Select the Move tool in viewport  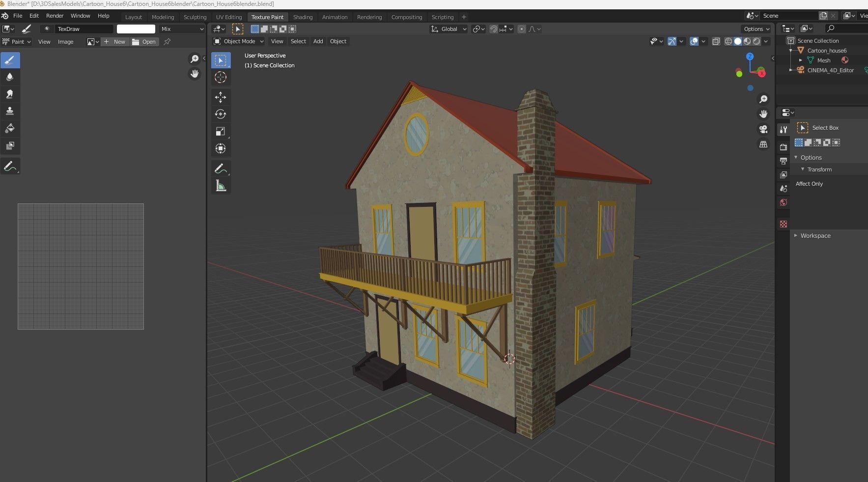tap(221, 97)
